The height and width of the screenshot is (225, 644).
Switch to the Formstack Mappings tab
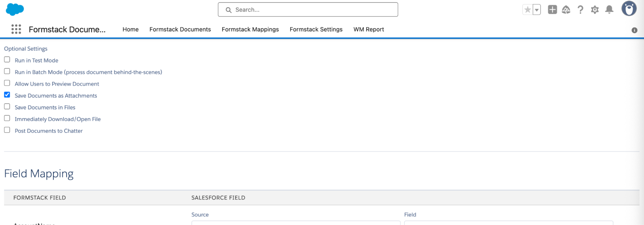click(250, 29)
